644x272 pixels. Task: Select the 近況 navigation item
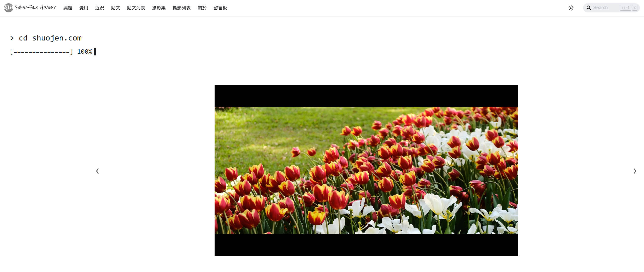click(x=100, y=8)
